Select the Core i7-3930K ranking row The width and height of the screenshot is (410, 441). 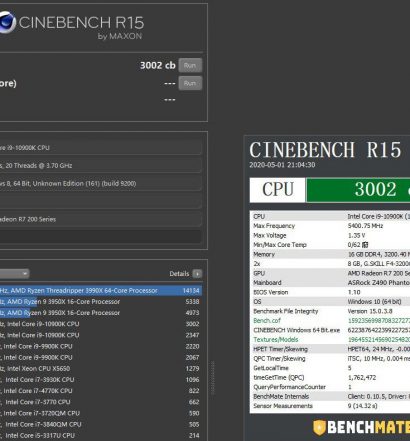pyautogui.click(x=101, y=380)
